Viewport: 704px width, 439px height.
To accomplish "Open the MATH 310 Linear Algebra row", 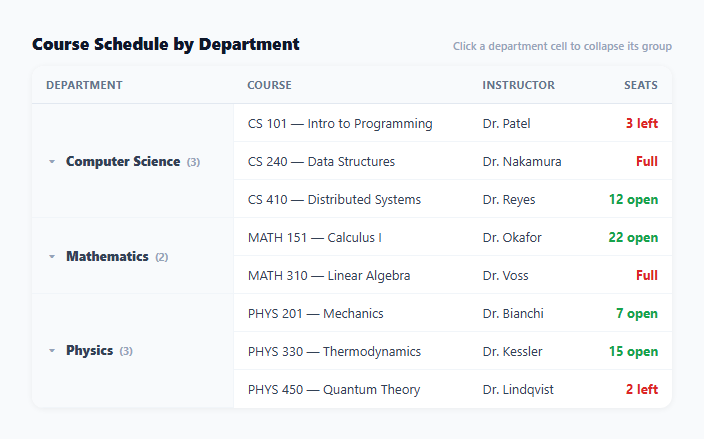I will pos(453,275).
